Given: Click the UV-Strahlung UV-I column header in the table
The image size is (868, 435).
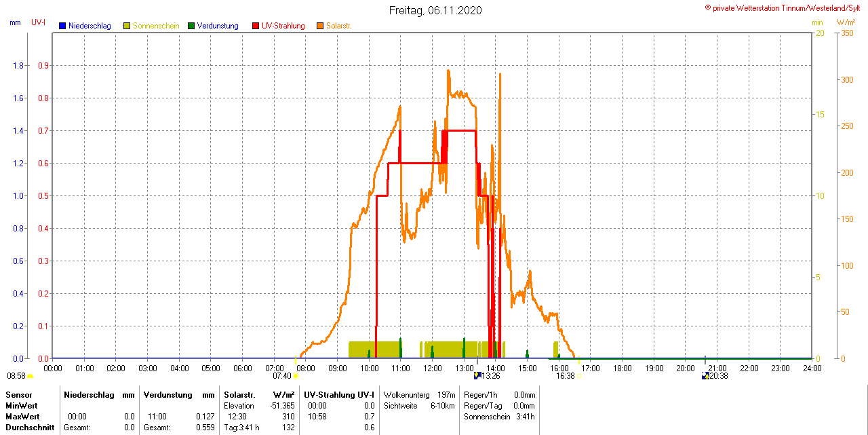Looking at the screenshot, I should [339, 394].
